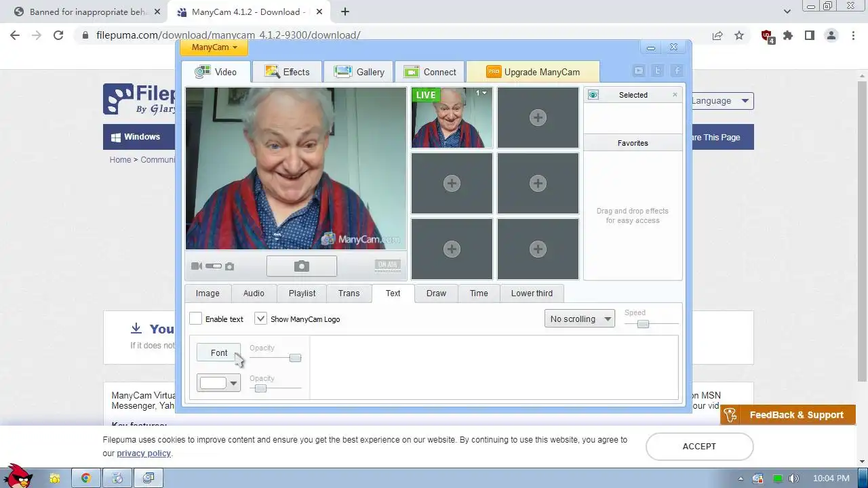
Task: Click FeedBack & Support button
Action: coord(788,415)
